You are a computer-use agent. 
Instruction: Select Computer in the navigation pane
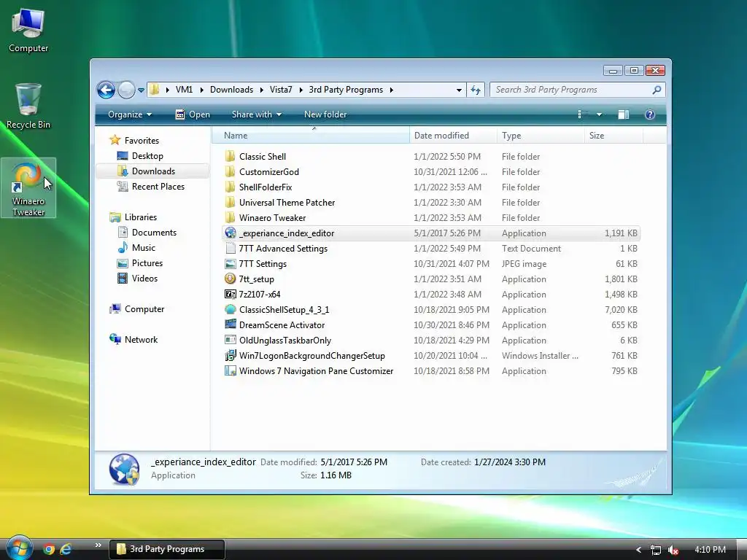(x=136, y=309)
